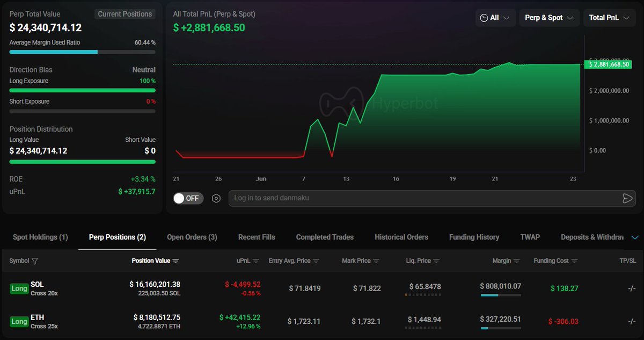Click ETH funding cost $-306.03

coord(563,321)
